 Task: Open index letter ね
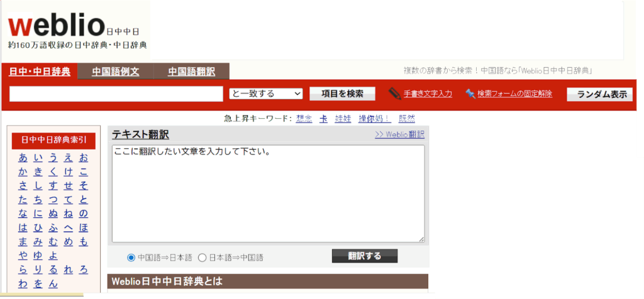tap(68, 214)
